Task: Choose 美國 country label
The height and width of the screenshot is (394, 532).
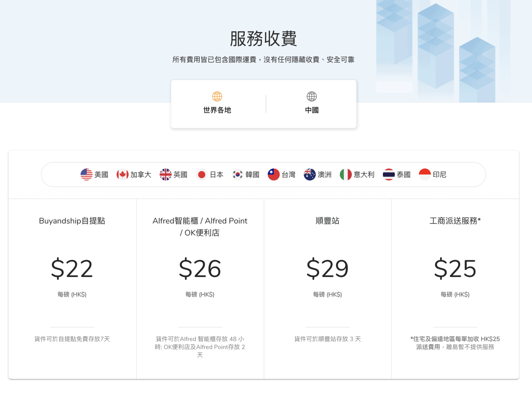Action: [101, 174]
